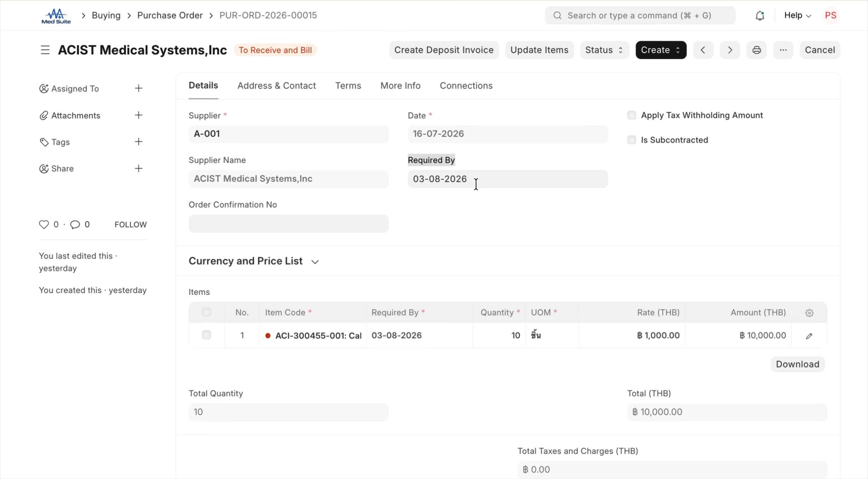868x479 pixels.
Task: Click the Share user icon
Action: pyautogui.click(x=44, y=169)
